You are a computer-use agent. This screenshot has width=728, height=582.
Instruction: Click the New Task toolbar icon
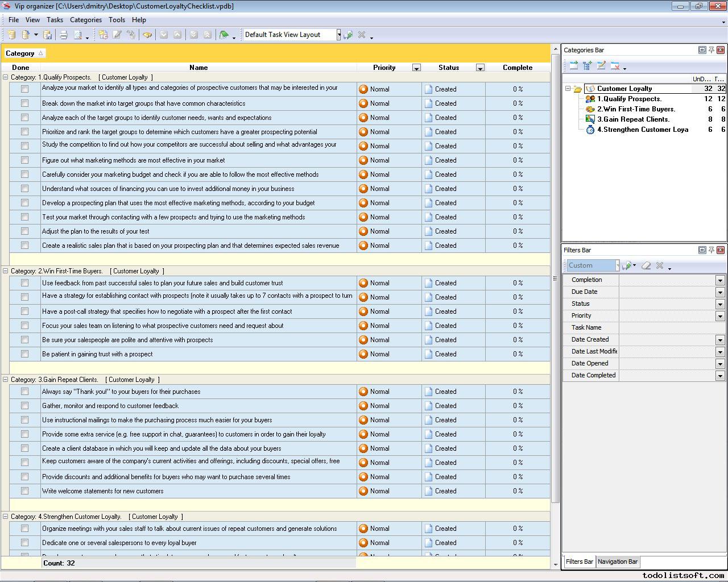(x=103, y=35)
